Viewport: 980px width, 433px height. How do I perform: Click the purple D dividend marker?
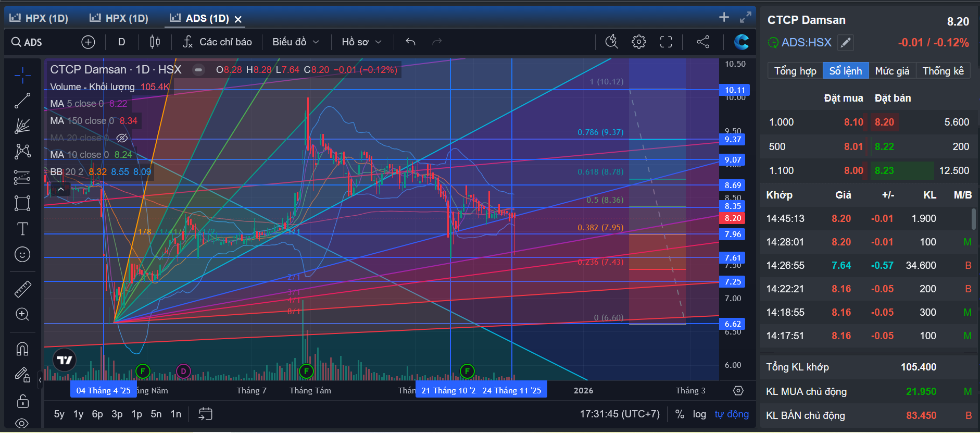[x=183, y=372]
